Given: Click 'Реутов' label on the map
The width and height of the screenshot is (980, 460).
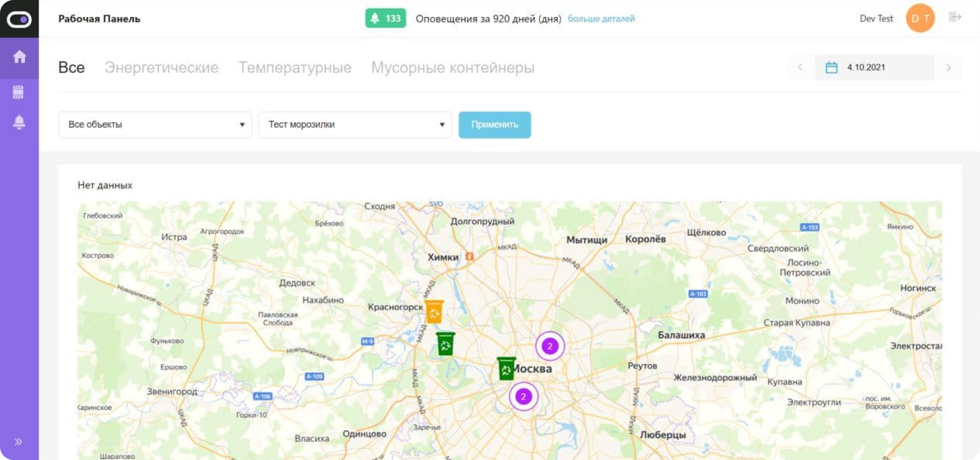Looking at the screenshot, I should (642, 366).
